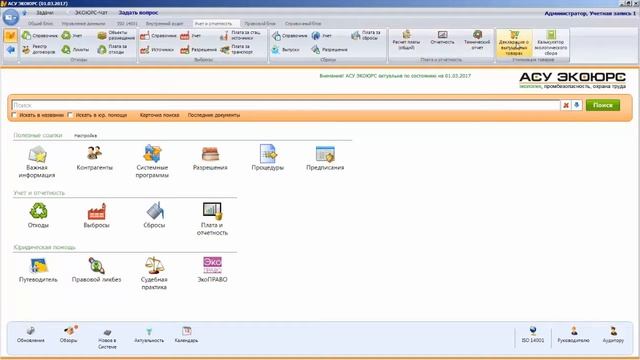The width and height of the screenshot is (640, 360).
Task: Open the Важная информация shortcut
Action: tap(37, 162)
